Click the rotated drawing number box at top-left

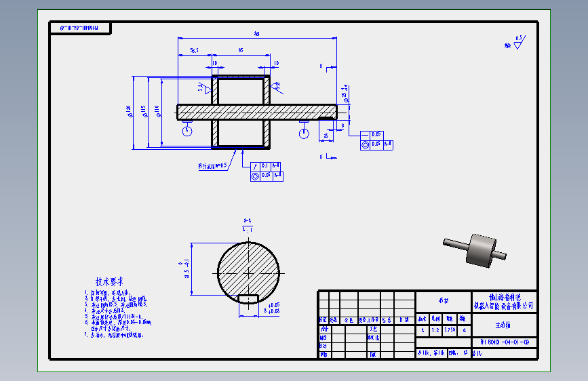[x=79, y=28]
